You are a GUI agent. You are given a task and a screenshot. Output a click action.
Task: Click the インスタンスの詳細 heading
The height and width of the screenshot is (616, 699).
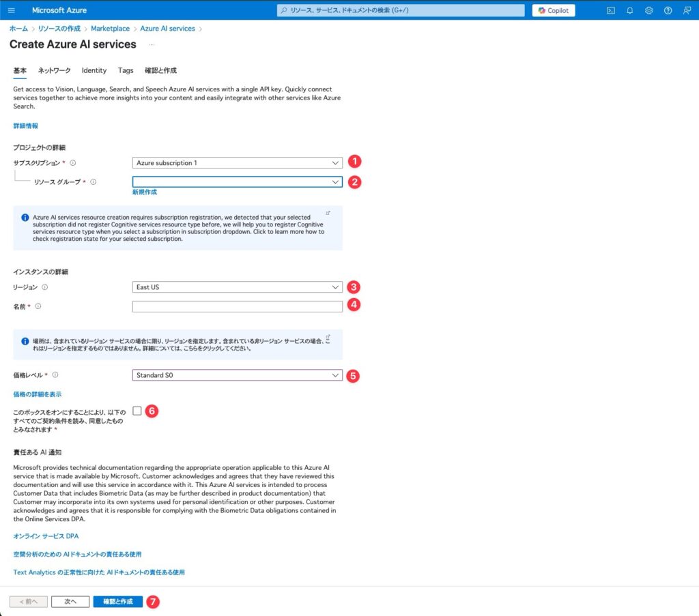[40, 272]
